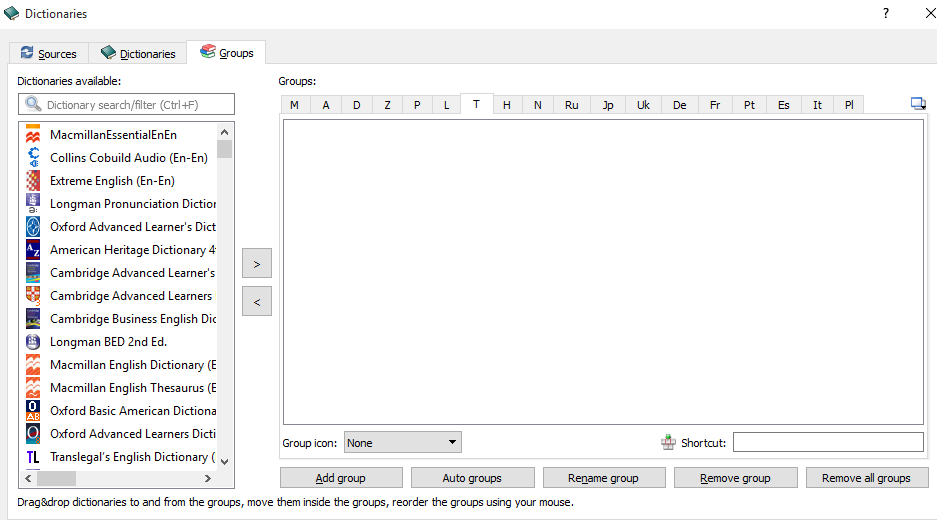Open the Z group tab

(x=387, y=105)
